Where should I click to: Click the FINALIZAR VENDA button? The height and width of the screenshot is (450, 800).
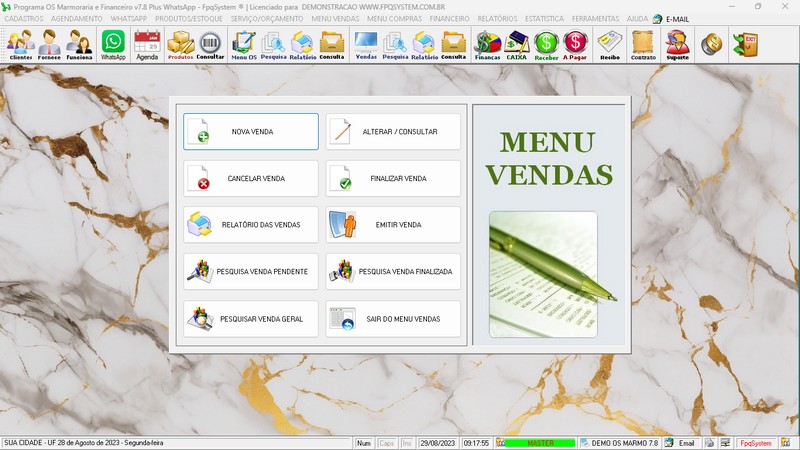[x=393, y=179]
